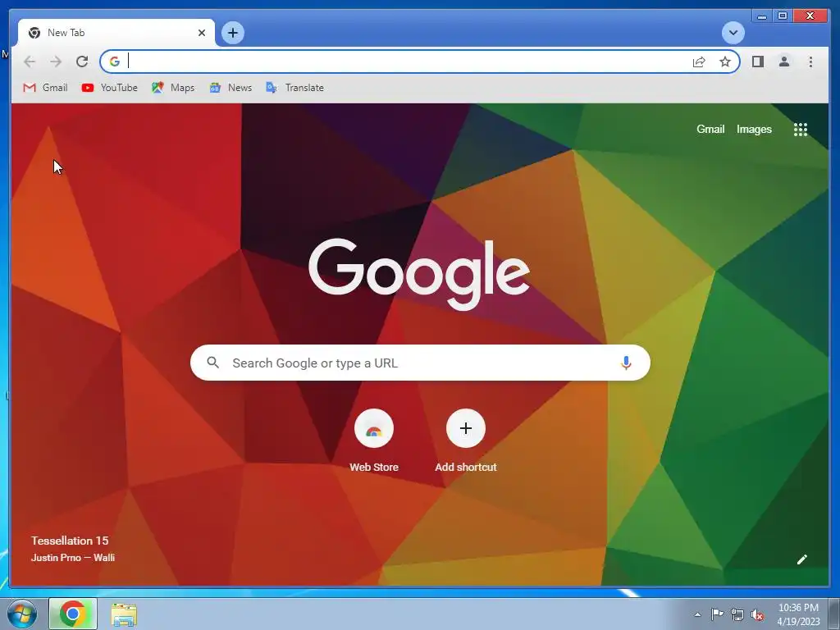Click the magnifier icon in the search box
The width and height of the screenshot is (840, 630).
click(212, 363)
